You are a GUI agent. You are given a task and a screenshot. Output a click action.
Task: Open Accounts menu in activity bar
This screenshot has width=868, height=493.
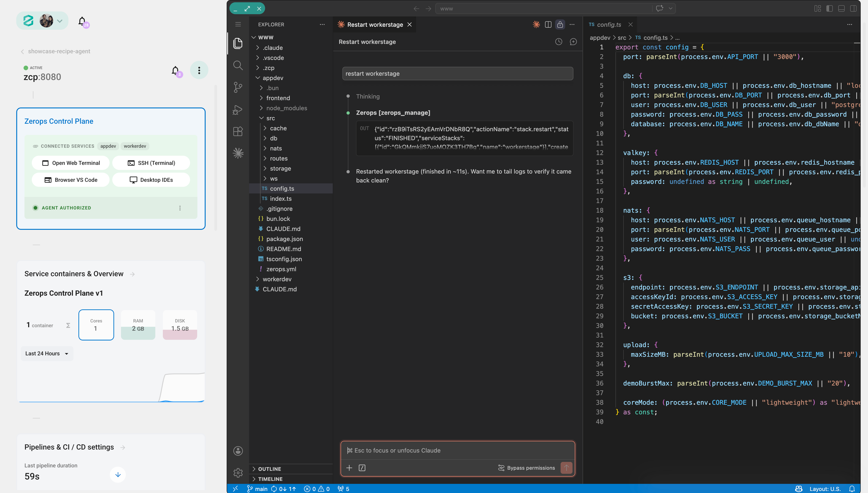[x=238, y=451]
